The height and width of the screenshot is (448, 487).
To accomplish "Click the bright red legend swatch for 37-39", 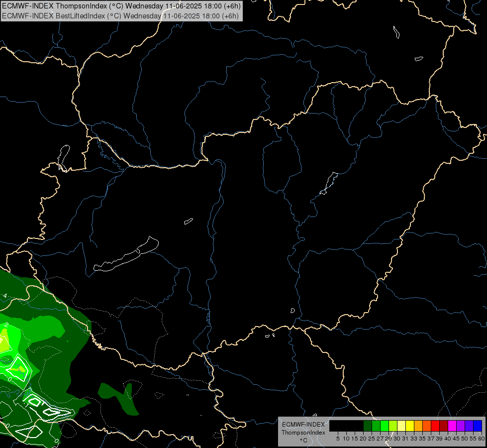I will tap(435, 426).
